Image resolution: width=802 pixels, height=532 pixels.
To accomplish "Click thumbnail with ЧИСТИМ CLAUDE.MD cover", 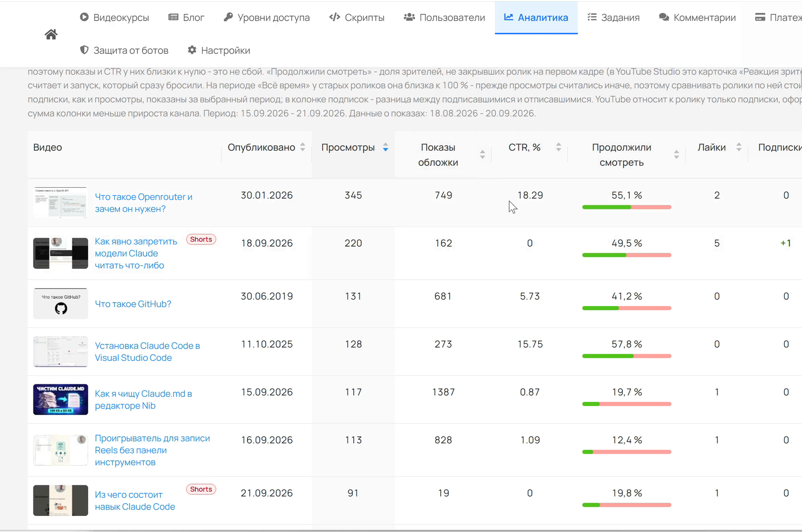I will point(60,399).
